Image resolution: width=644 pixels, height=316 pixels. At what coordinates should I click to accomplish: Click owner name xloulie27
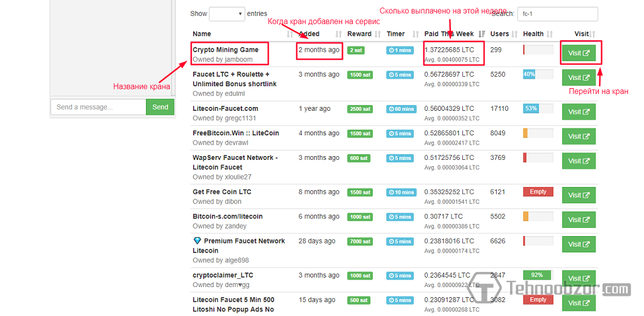[238, 177]
